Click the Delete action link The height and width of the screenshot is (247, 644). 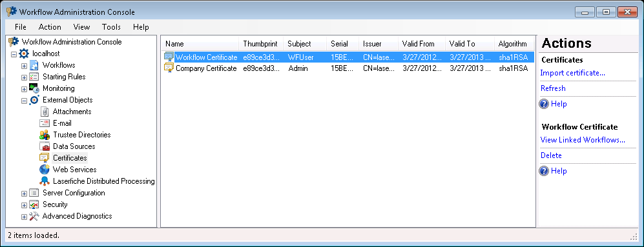551,155
